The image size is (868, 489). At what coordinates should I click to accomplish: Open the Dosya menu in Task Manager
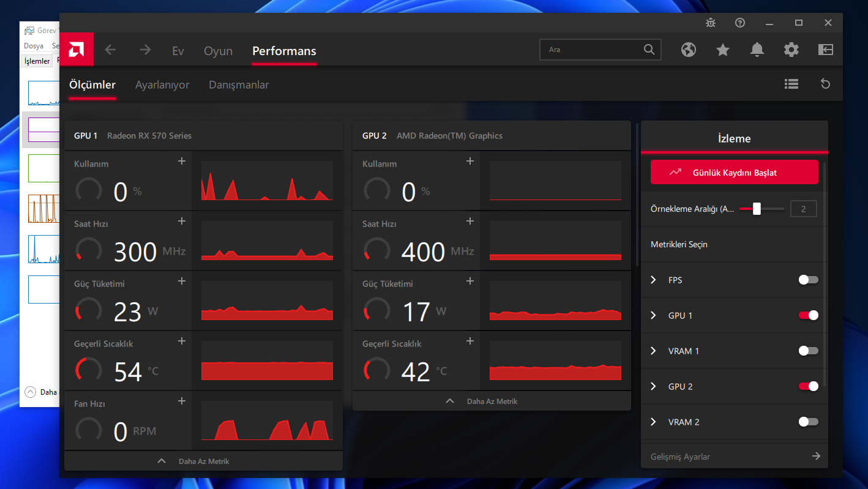34,46
